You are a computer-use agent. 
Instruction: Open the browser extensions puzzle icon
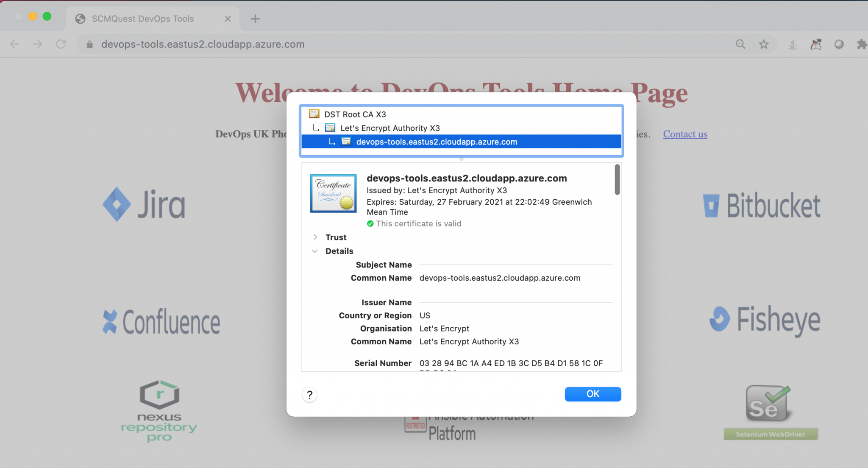862,44
